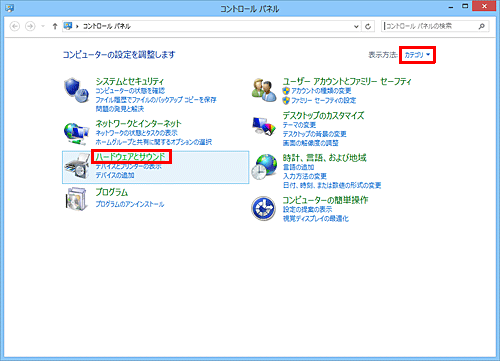
Task: Click the Control Panel icon in address bar
Action: pyautogui.click(x=68, y=26)
